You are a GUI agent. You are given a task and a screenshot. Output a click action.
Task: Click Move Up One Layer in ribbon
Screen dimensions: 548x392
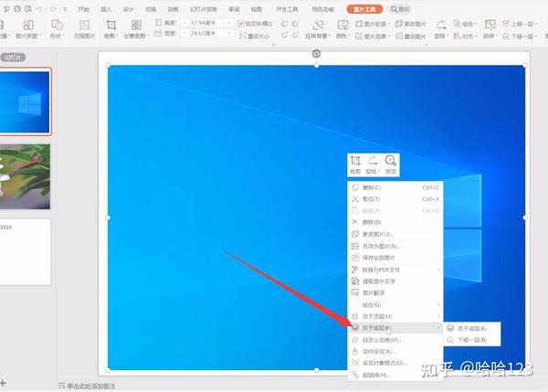click(520, 24)
